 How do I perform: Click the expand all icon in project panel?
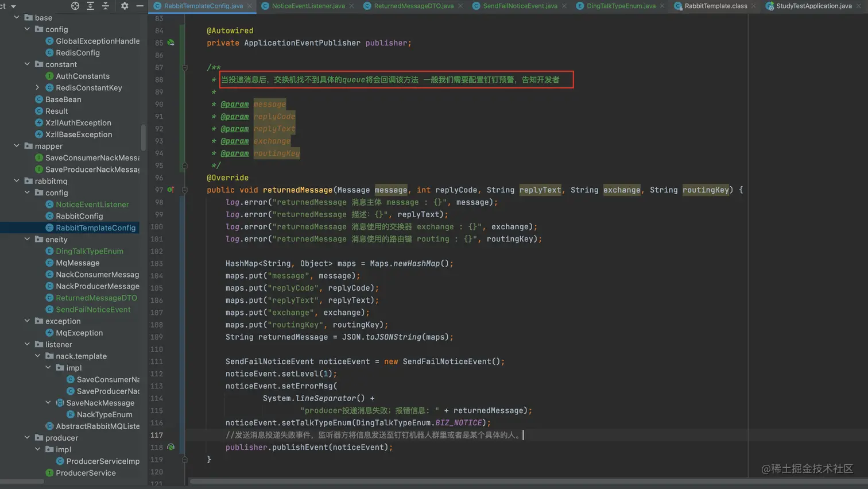(x=90, y=6)
